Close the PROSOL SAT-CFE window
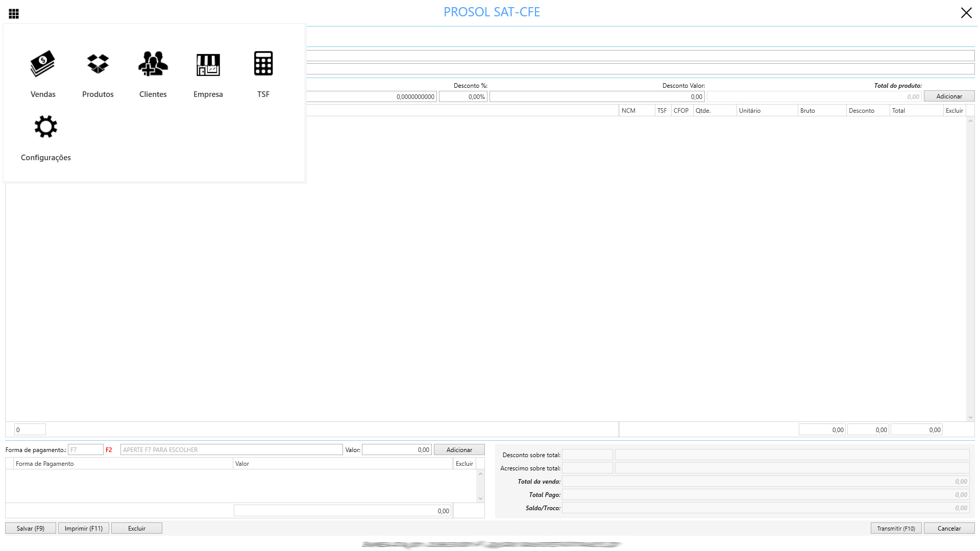980x551 pixels. click(x=966, y=13)
